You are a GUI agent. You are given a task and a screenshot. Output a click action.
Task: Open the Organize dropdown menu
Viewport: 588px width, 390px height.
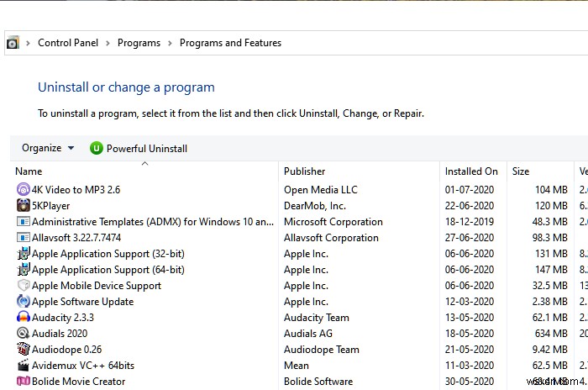(x=48, y=149)
